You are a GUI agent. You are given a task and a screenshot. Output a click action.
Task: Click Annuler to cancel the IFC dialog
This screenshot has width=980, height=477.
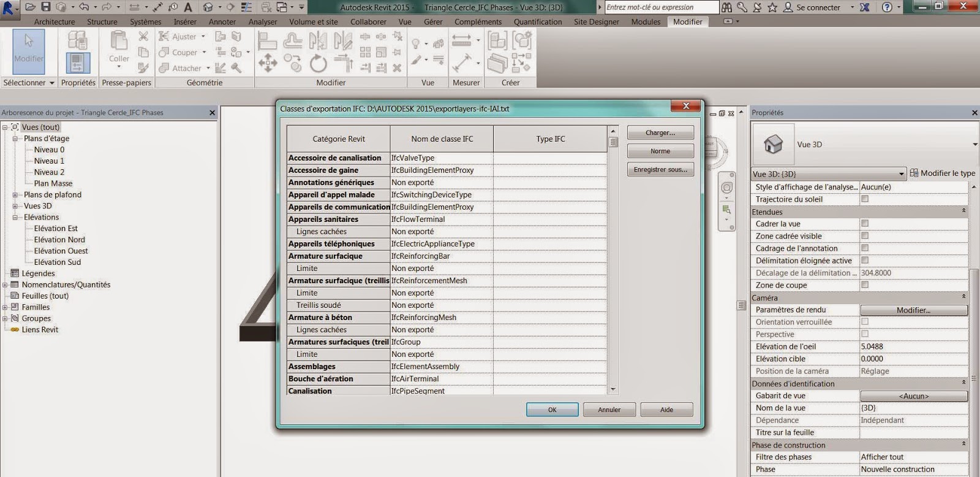tap(609, 410)
